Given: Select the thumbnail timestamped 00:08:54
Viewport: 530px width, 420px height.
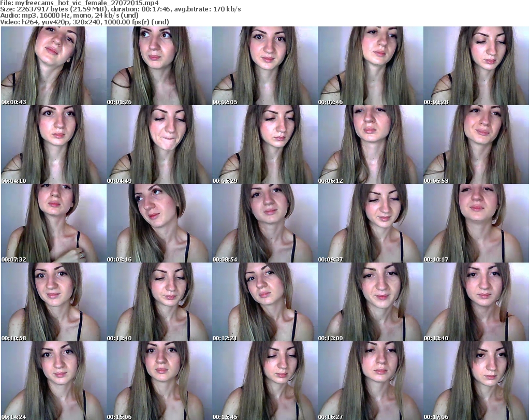Looking at the screenshot, I should [264, 223].
